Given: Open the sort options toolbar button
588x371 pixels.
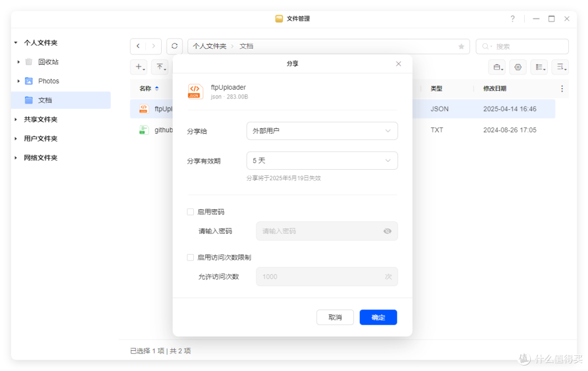Looking at the screenshot, I should (x=560, y=67).
